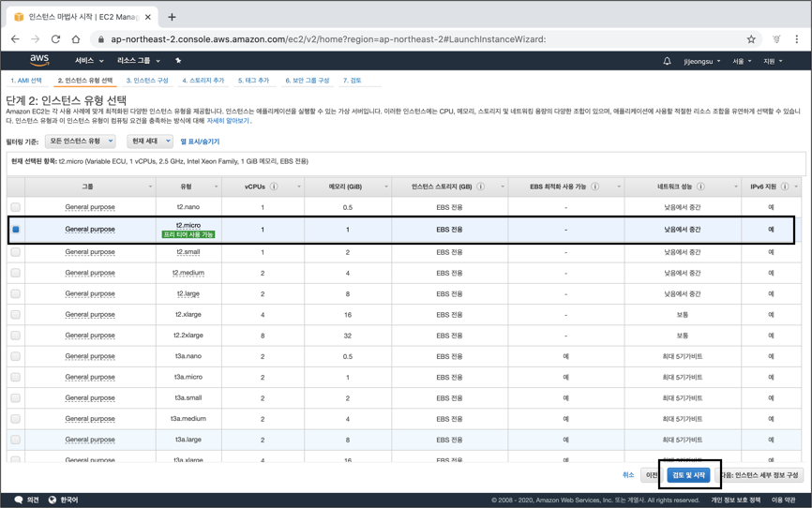
Task: Click the feedback speech bubble icon
Action: 19,500
